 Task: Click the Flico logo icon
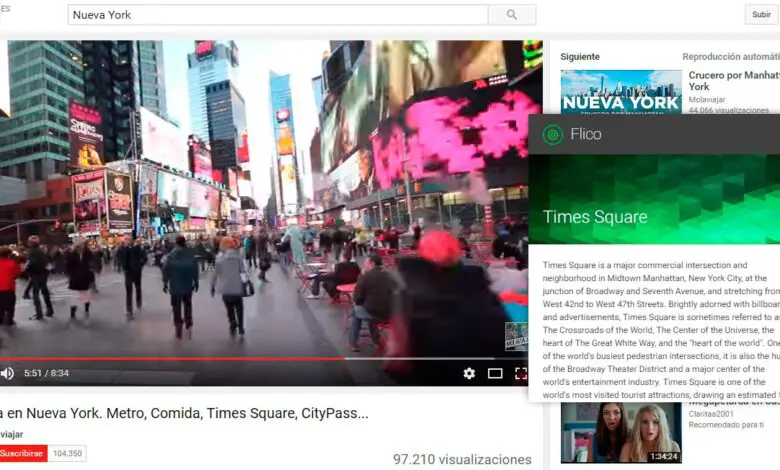[552, 134]
